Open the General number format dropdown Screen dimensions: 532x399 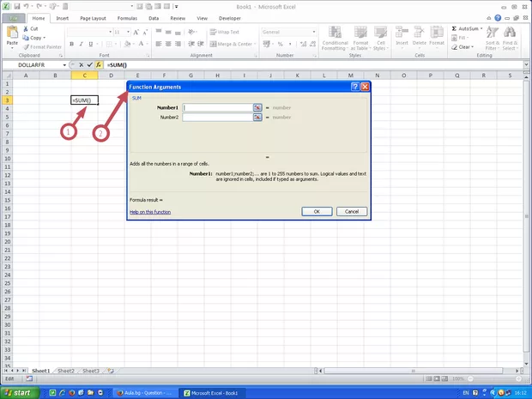301,32
